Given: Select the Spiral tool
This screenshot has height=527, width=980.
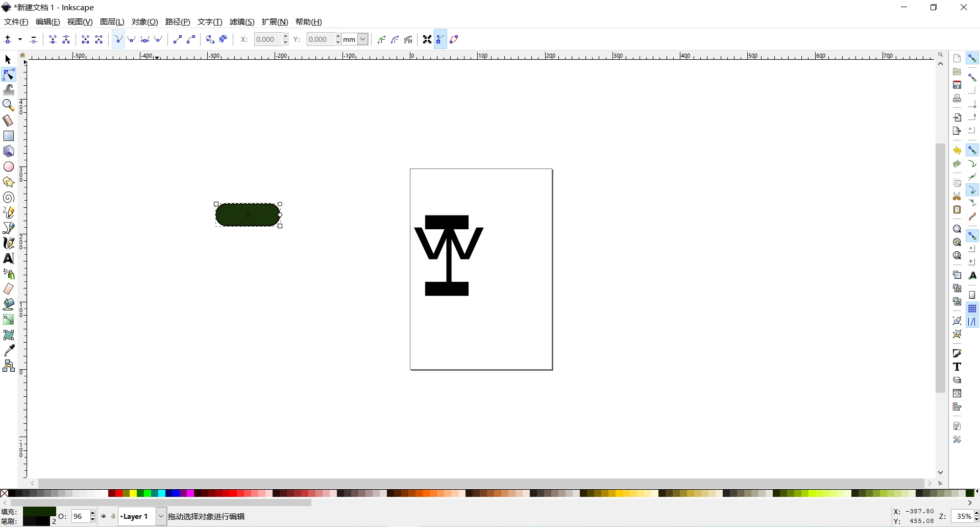Looking at the screenshot, I should [9, 197].
